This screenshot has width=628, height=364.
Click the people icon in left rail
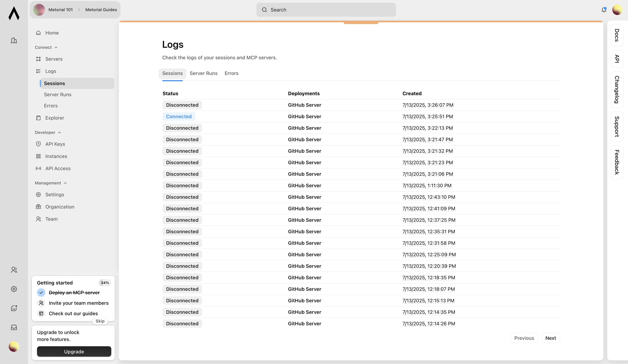[x=14, y=270]
